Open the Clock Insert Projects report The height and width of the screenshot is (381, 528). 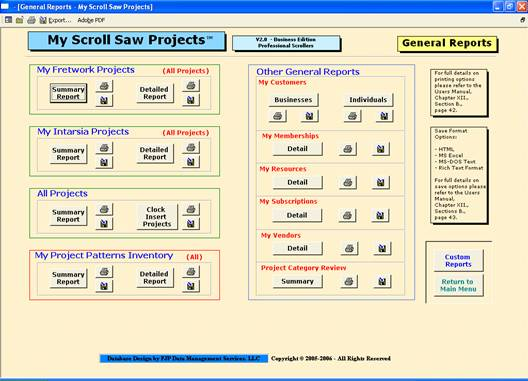[157, 217]
